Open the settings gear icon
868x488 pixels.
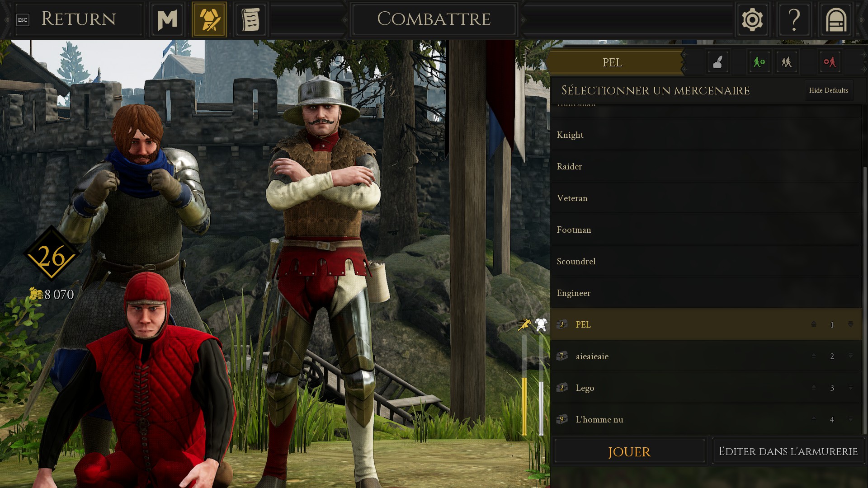coord(752,19)
